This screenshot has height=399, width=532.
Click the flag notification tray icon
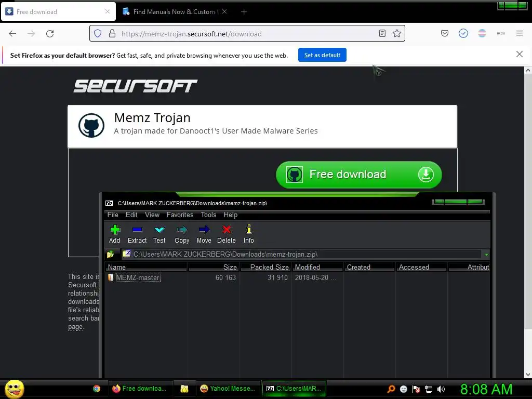point(416,389)
